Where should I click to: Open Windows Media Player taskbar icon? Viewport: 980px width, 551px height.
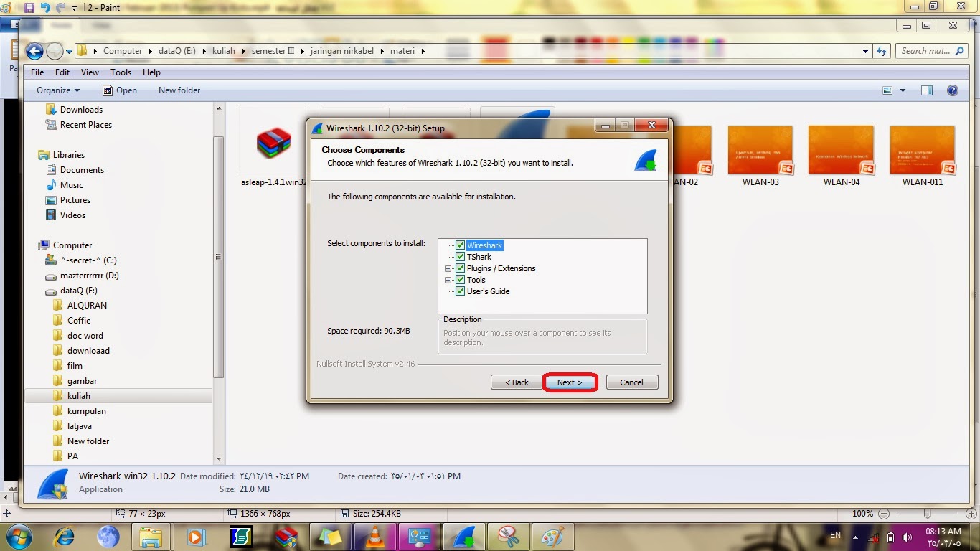tap(195, 537)
